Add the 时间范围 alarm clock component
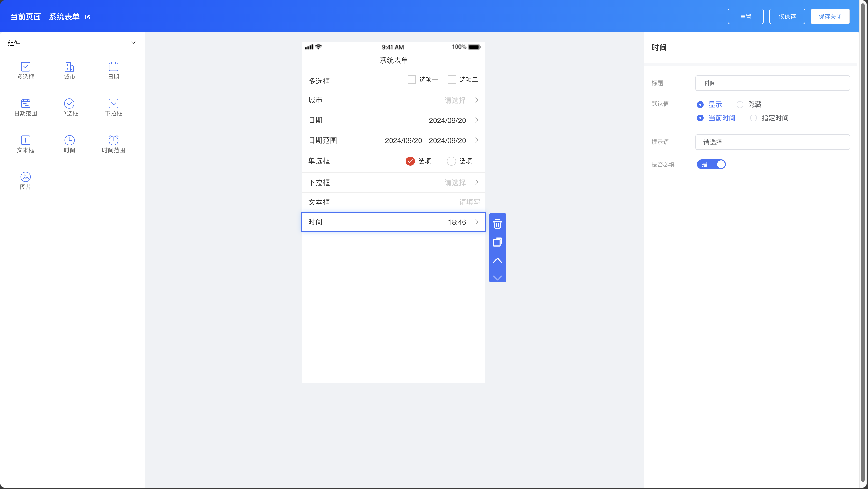Screen dimensions: 868x489 coord(113,140)
